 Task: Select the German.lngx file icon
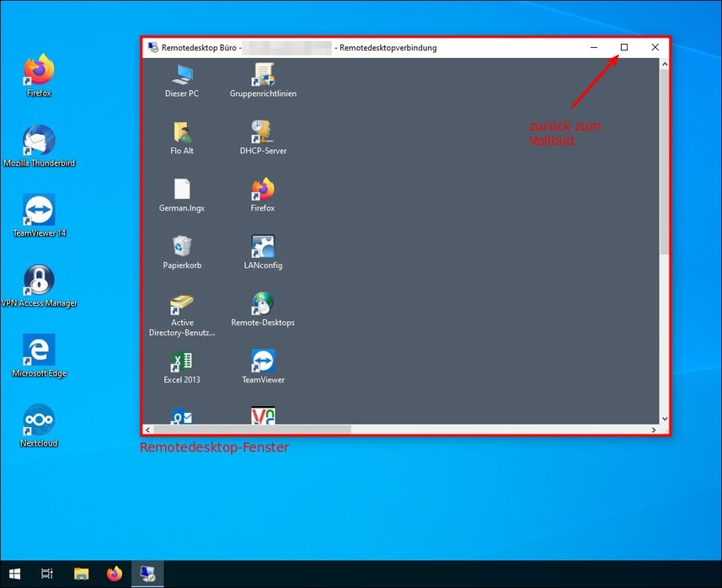pyautogui.click(x=182, y=190)
